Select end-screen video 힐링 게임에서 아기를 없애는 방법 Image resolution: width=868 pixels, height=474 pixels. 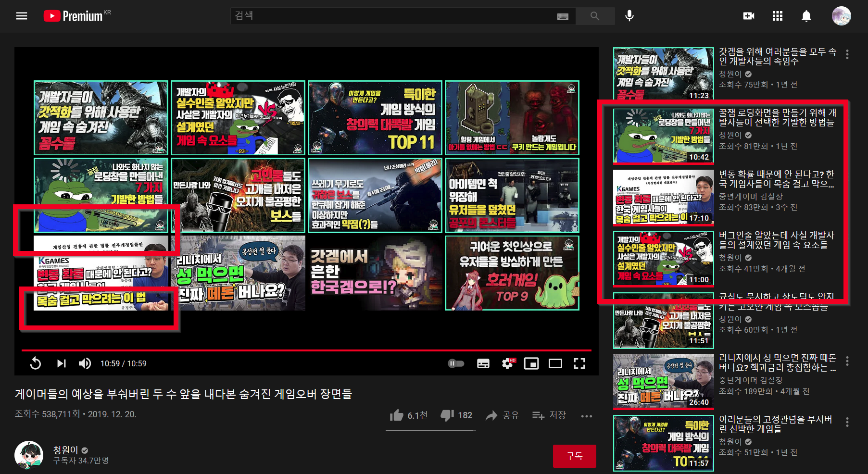[512, 118]
